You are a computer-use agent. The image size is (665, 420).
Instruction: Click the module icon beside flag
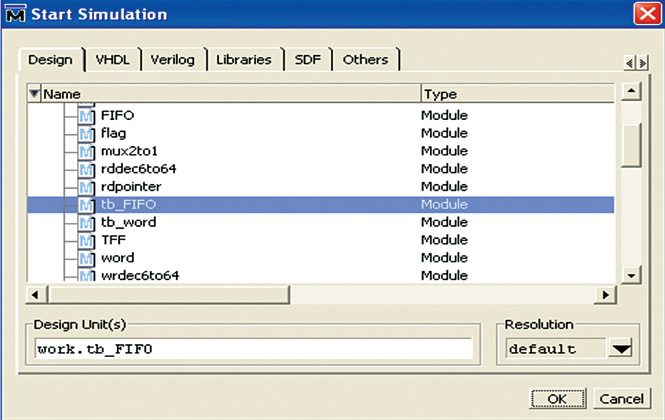[x=85, y=133]
